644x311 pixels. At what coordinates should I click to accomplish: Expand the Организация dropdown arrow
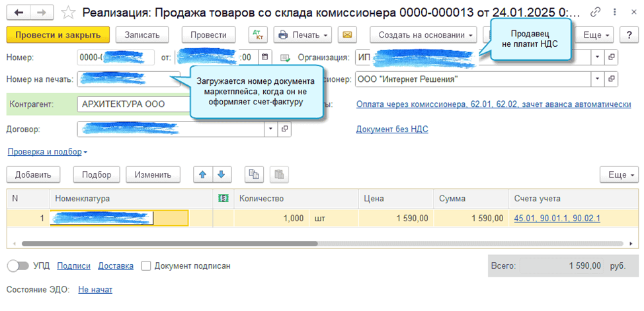click(x=598, y=57)
